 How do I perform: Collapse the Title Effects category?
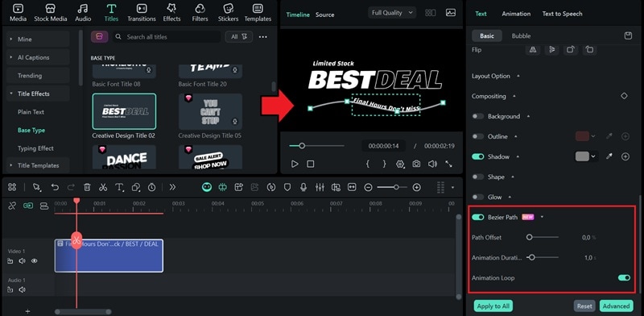pyautogui.click(x=38, y=94)
